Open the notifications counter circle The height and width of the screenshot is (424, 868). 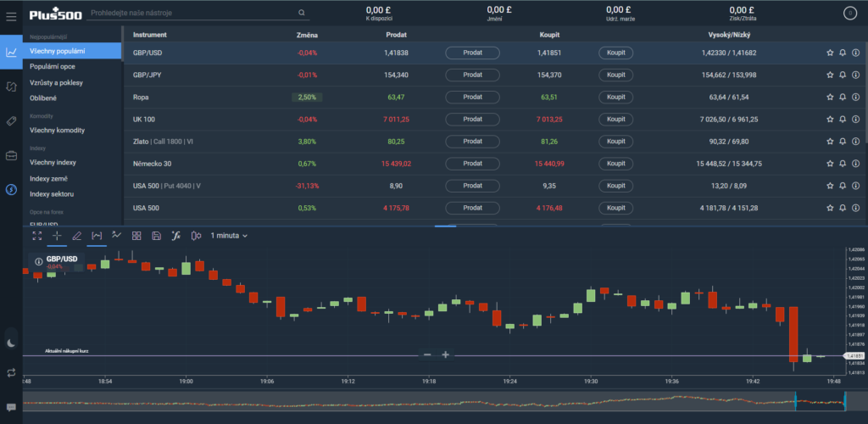point(849,14)
